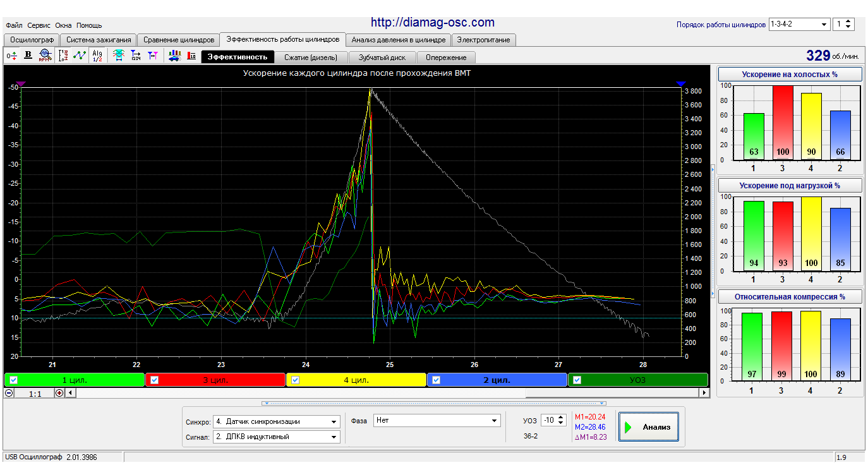Click the red bar with 10 icon
The width and height of the screenshot is (868, 465).
pyautogui.click(x=191, y=56)
